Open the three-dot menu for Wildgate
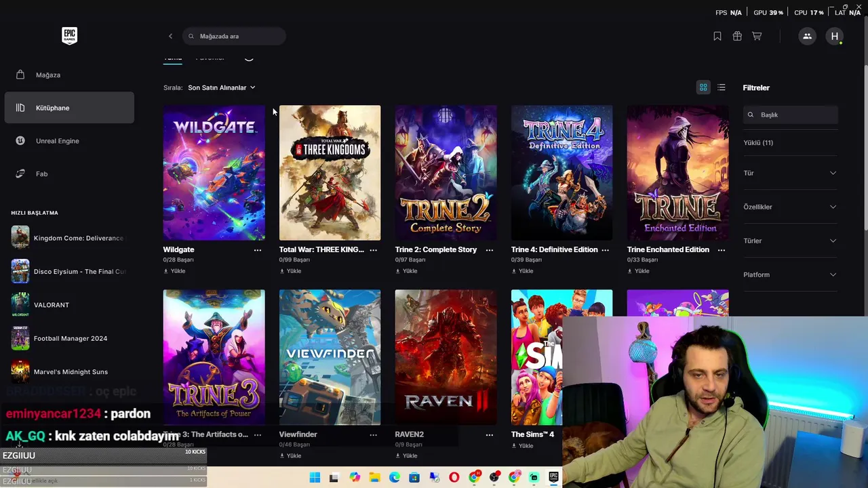This screenshot has height=488, width=868. (x=258, y=250)
